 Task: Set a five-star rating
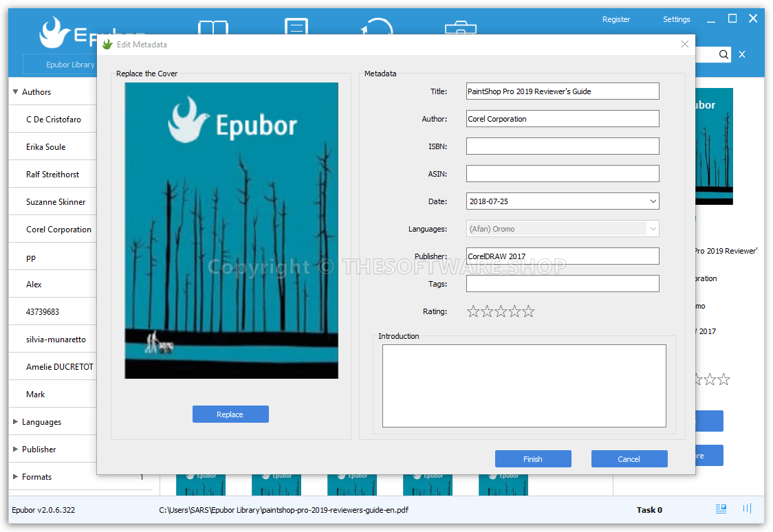point(529,311)
